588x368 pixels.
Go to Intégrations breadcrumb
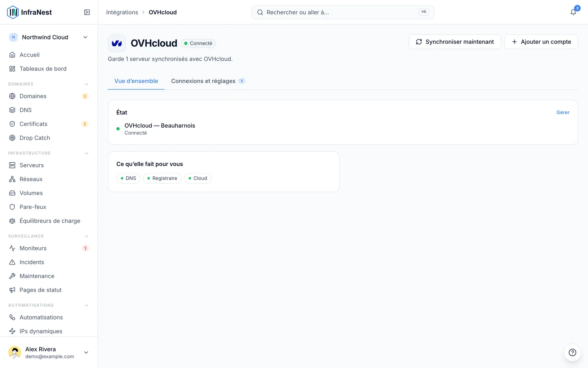122,12
